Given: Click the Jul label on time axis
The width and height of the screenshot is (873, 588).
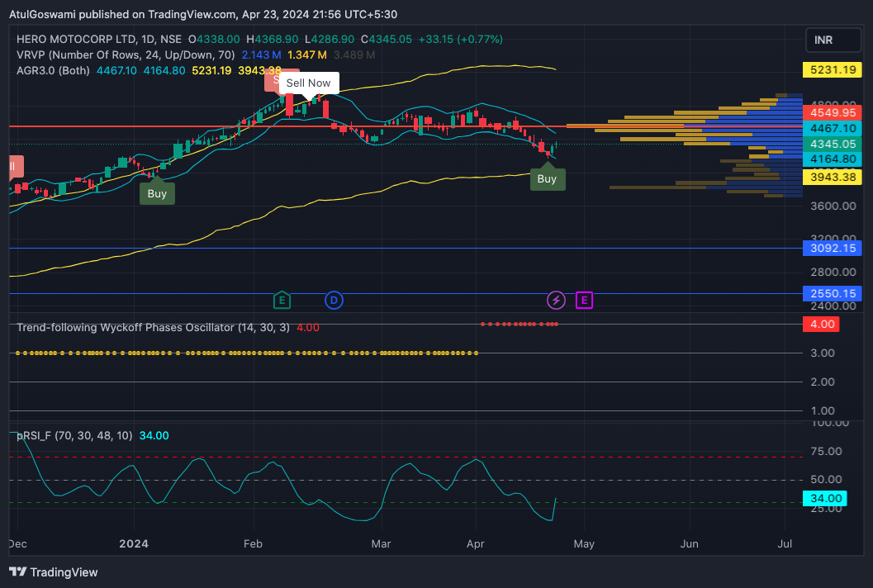Looking at the screenshot, I should coord(785,543).
